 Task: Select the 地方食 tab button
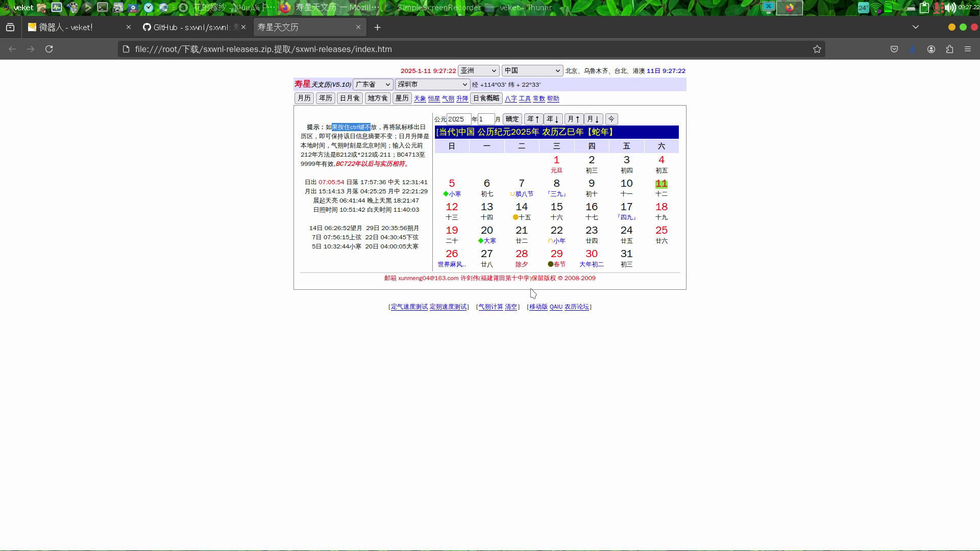[378, 98]
